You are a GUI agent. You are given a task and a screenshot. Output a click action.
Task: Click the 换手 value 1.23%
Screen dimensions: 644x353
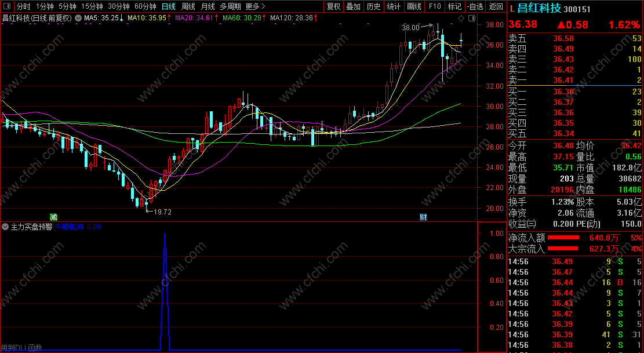click(562, 202)
